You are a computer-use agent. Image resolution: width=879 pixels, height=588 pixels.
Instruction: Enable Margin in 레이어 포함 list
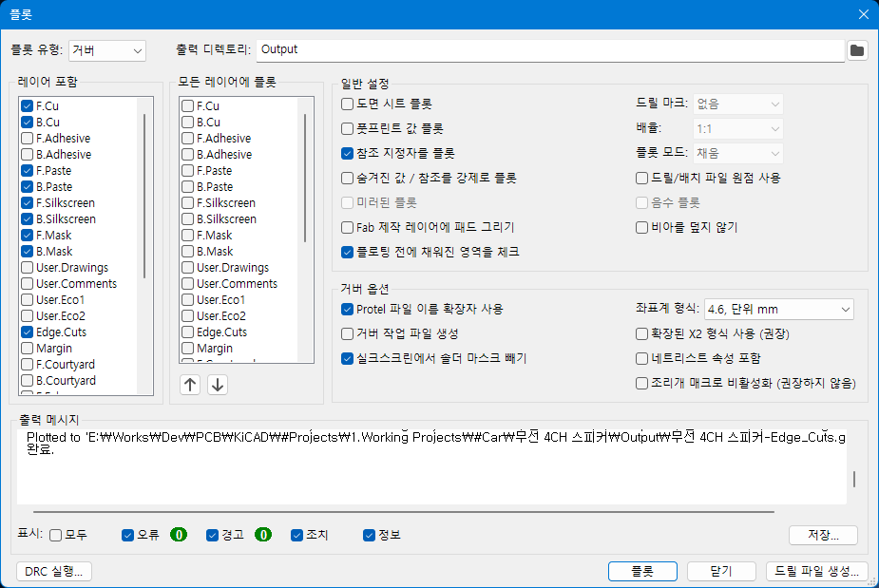[27, 348]
